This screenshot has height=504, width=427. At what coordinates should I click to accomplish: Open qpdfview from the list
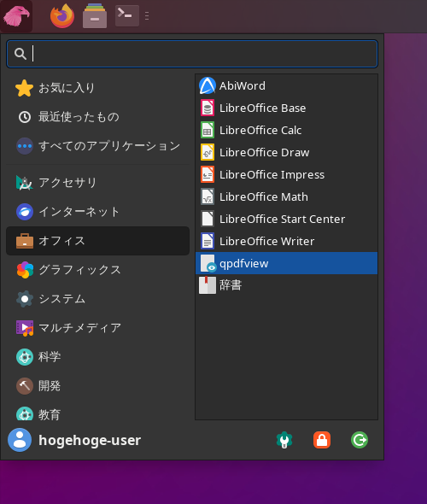(286, 263)
